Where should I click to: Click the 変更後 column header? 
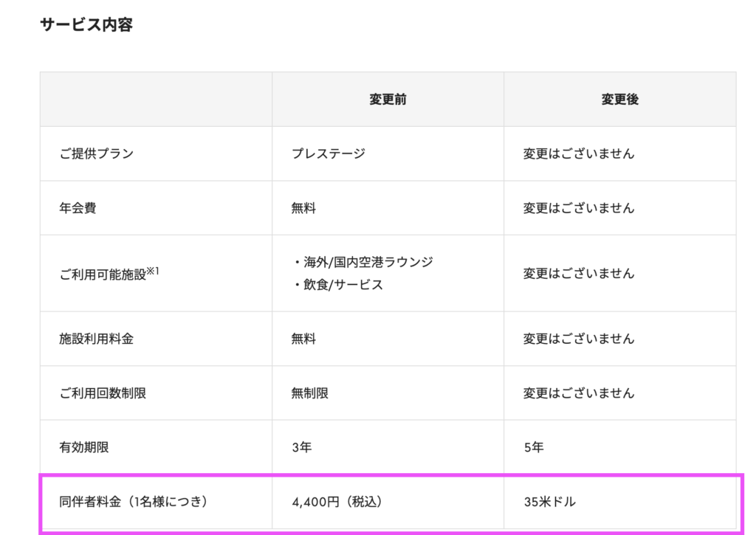tap(619, 99)
